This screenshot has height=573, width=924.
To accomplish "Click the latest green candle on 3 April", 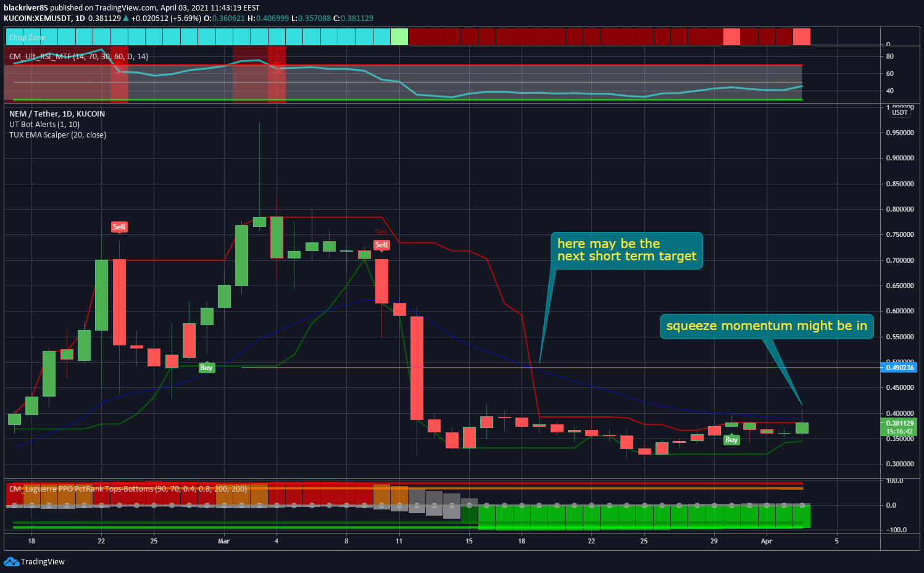I will pyautogui.click(x=802, y=428).
